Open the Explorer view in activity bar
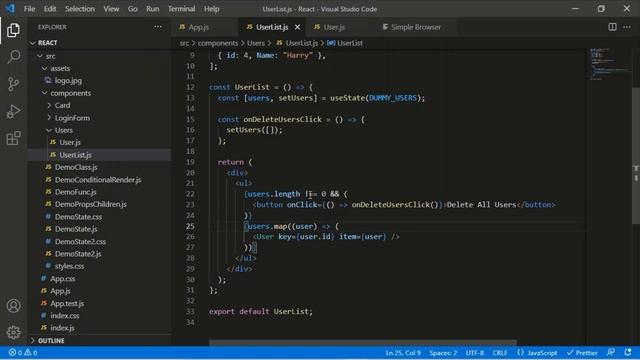 pos(13,30)
